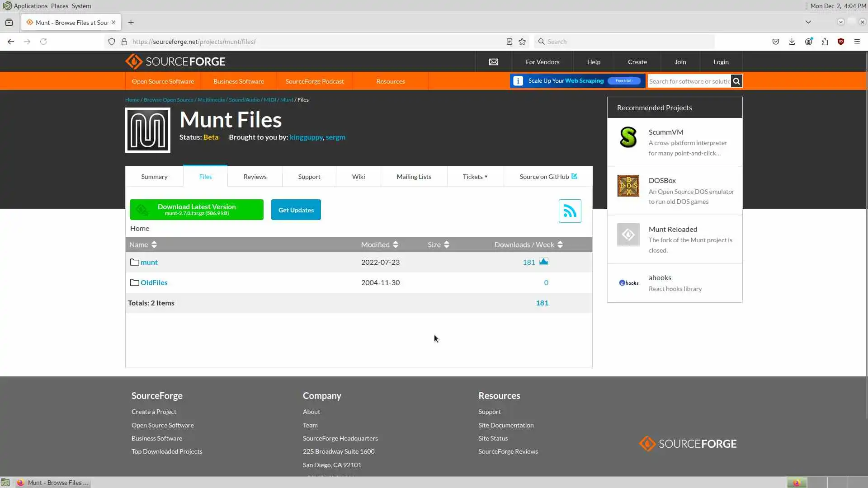The image size is (868, 488).
Task: Click the RSS feed icon
Action: pyautogui.click(x=570, y=211)
